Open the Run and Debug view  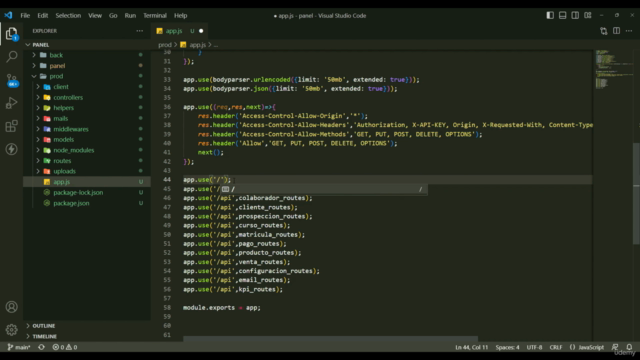[x=11, y=102]
